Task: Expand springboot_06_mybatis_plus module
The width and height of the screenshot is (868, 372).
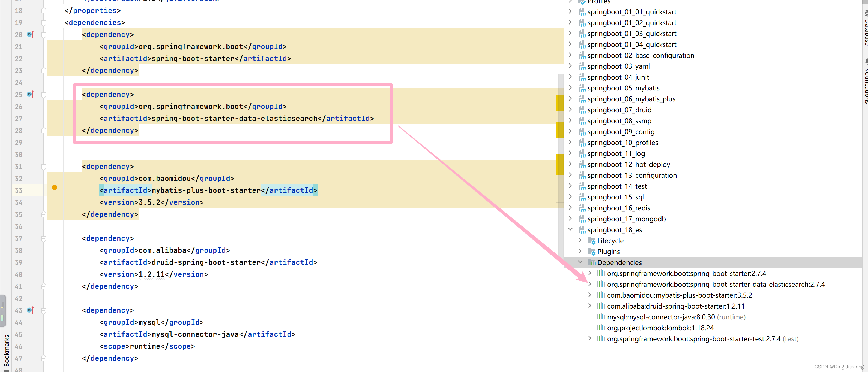Action: pos(570,98)
